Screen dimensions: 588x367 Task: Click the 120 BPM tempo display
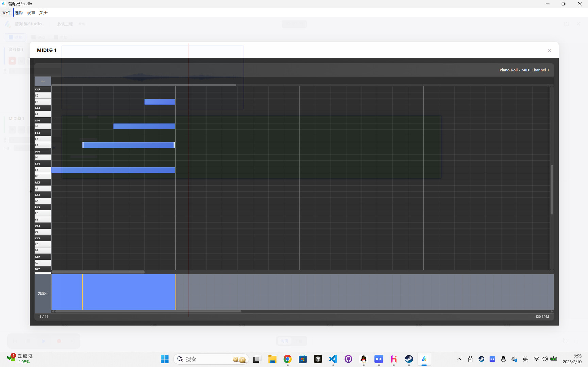[x=542, y=316]
